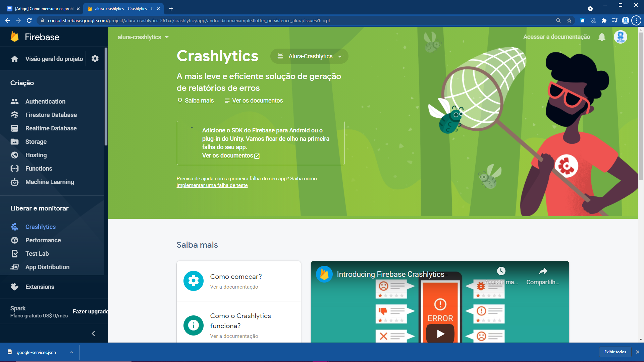This screenshot has width=644, height=362.
Task: Click the video share arrow icon
Action: 543,271
